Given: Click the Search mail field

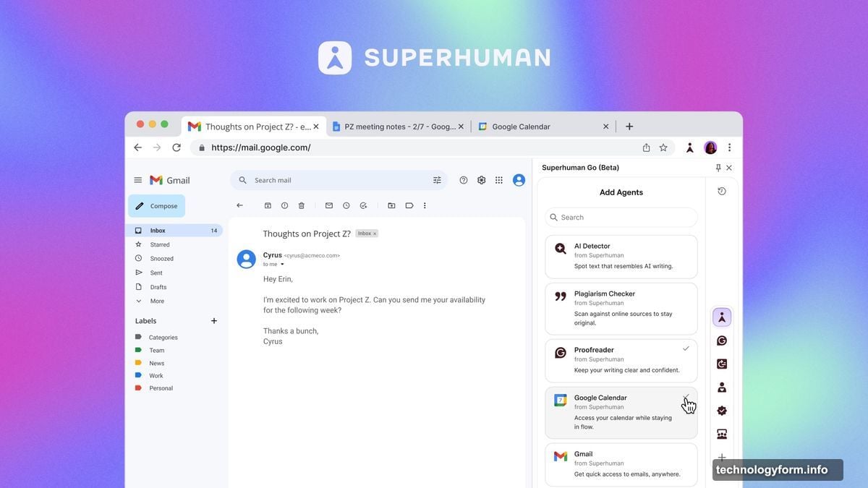Looking at the screenshot, I should tap(339, 180).
